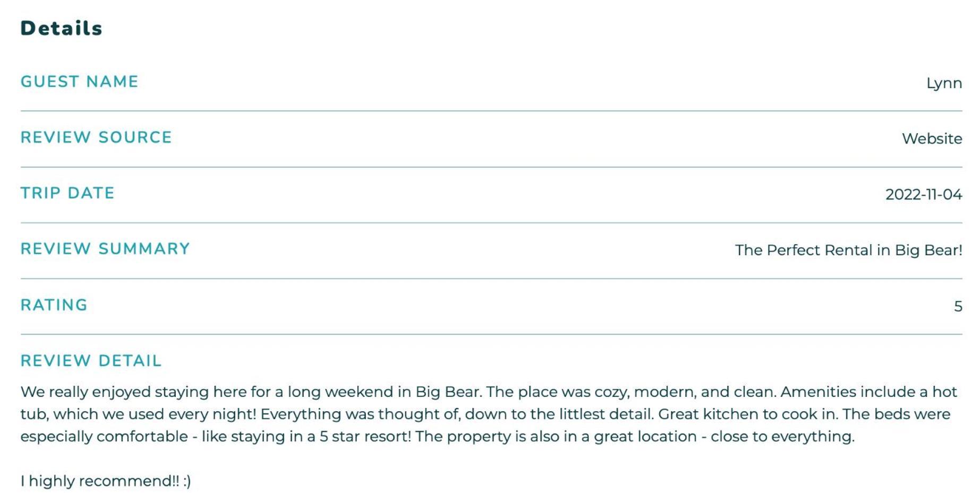
Task: Click 'The Perfect Rental in Big Bear!' text
Action: pyautogui.click(x=848, y=250)
